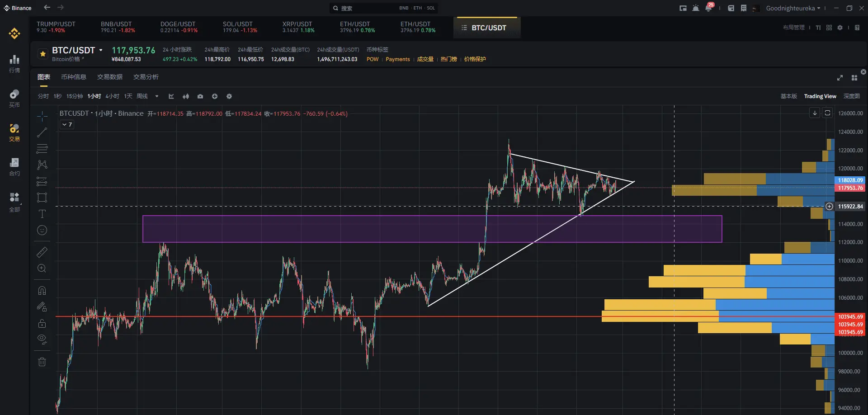The image size is (868, 415).
Task: Take a chart snapshot with camera icon
Action: tap(200, 96)
